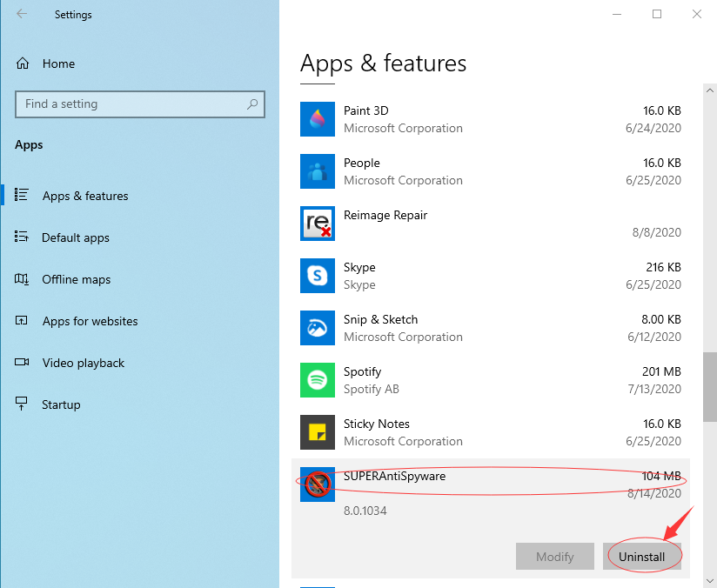Click the SUPERAntiSpyware app name
The width and height of the screenshot is (717, 588).
[x=394, y=476]
